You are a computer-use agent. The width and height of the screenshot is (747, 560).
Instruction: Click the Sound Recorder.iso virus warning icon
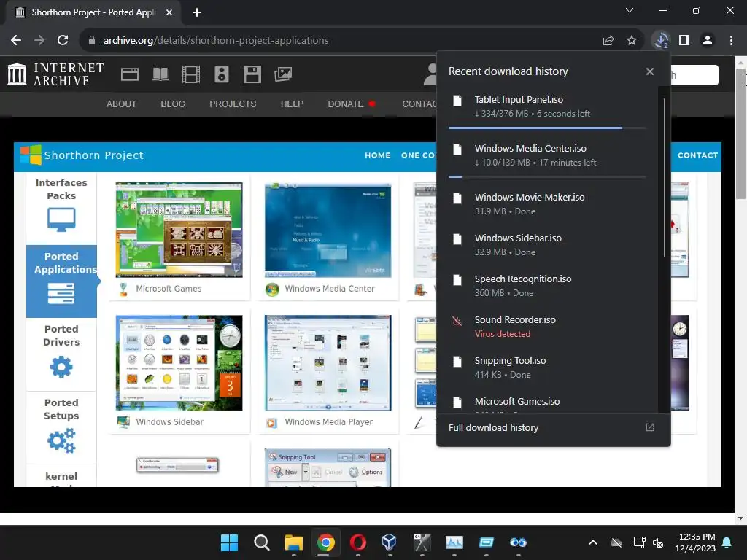[457, 321]
